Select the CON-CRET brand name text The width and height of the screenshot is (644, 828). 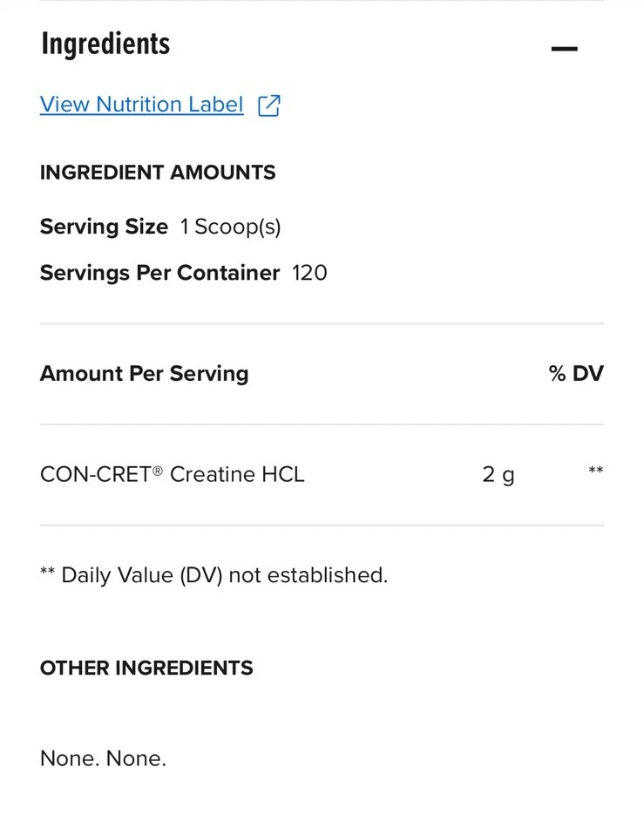[96, 475]
